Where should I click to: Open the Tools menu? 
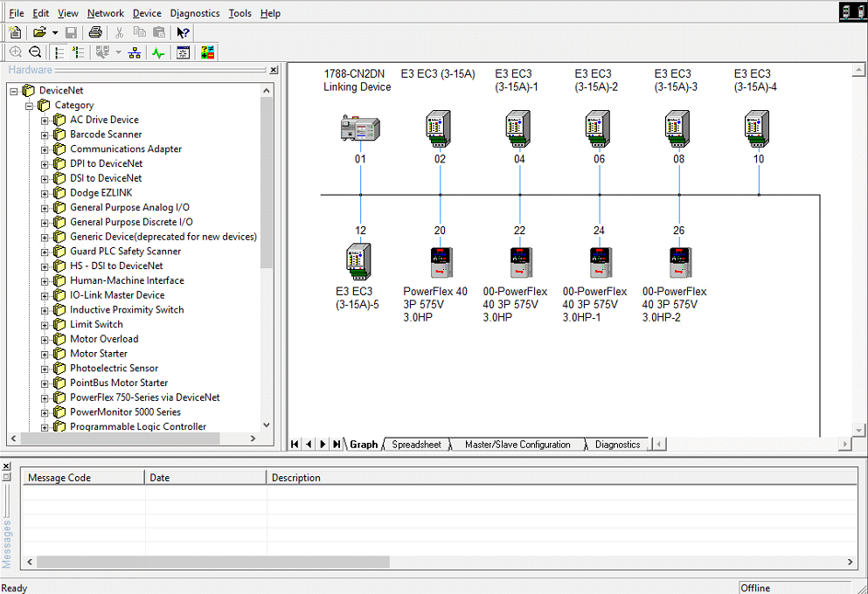240,13
